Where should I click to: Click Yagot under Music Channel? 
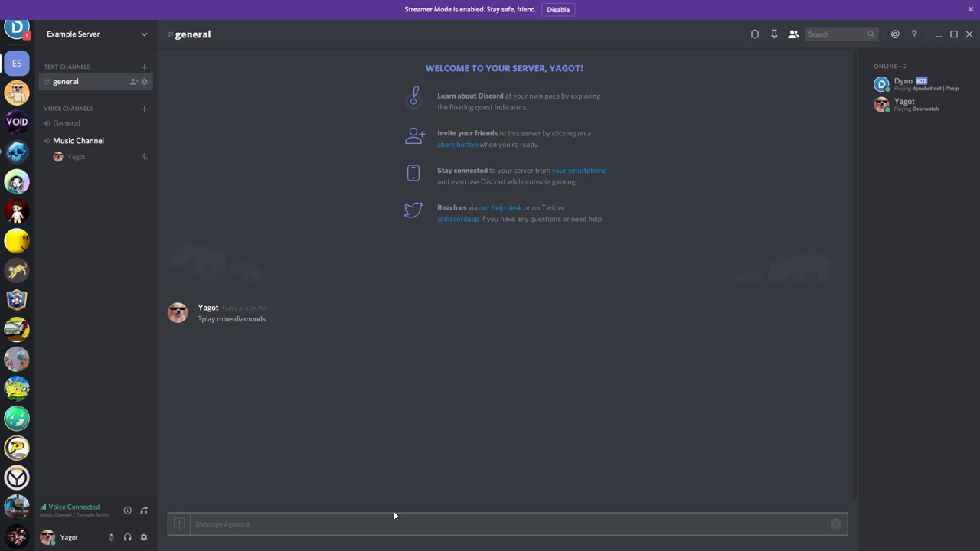click(96, 157)
